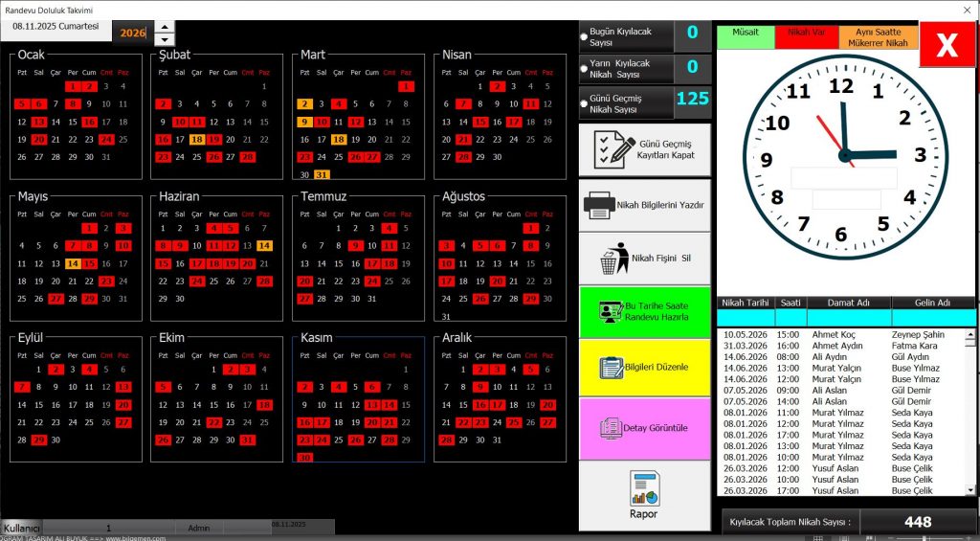The height and width of the screenshot is (541, 980).
Task: Click the clipboard icon for Bilgileri Düzenle
Action: pyautogui.click(x=610, y=367)
